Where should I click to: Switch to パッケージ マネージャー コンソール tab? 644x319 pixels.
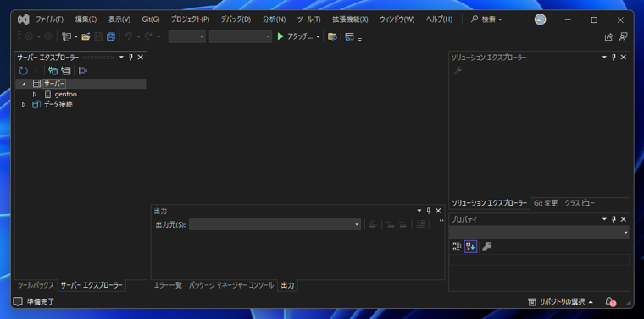coord(231,285)
